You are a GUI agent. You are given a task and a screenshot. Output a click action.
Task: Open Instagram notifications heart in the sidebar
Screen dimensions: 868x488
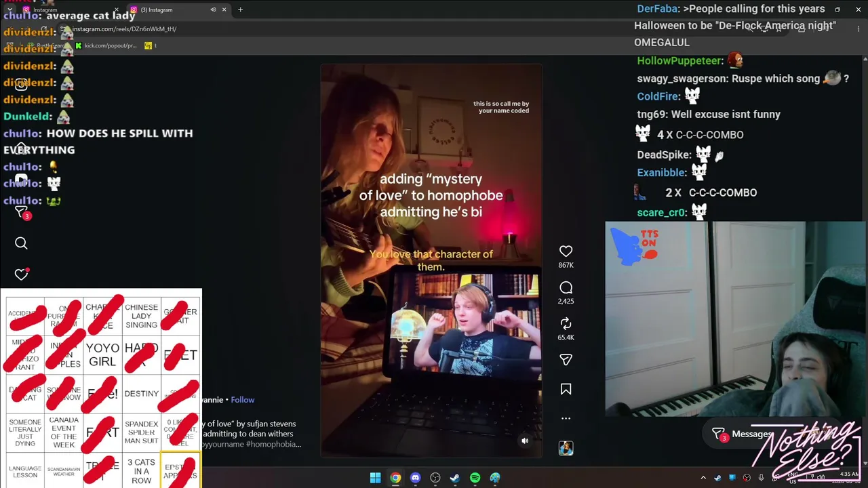click(x=21, y=274)
